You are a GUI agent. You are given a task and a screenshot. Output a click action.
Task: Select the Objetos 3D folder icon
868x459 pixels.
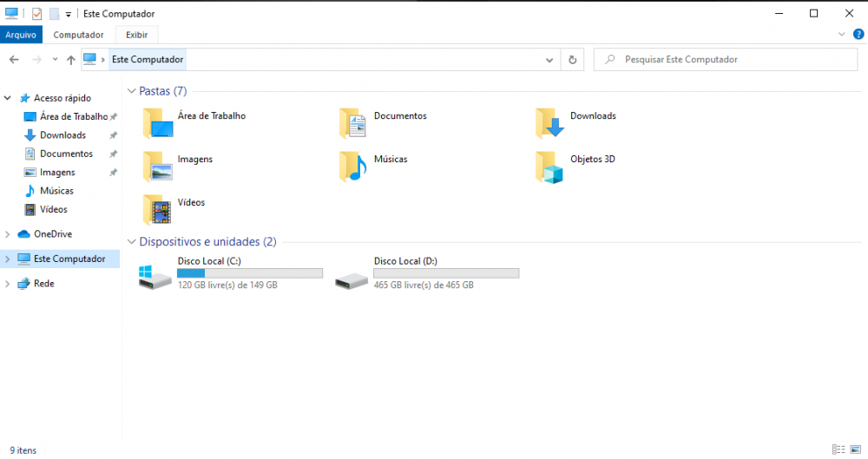550,167
